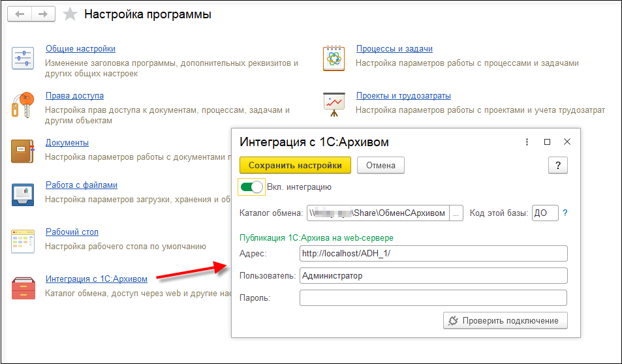Click the Настройка программы page title
622x364 pixels.
[148, 14]
